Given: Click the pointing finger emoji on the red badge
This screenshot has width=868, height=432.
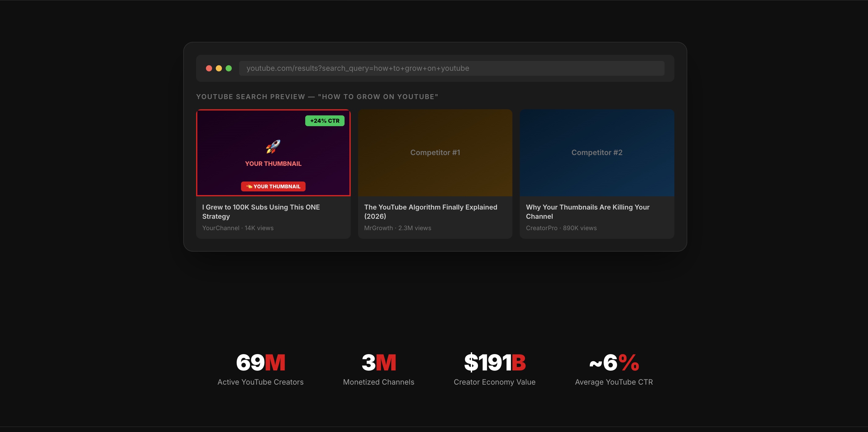Looking at the screenshot, I should coord(249,186).
